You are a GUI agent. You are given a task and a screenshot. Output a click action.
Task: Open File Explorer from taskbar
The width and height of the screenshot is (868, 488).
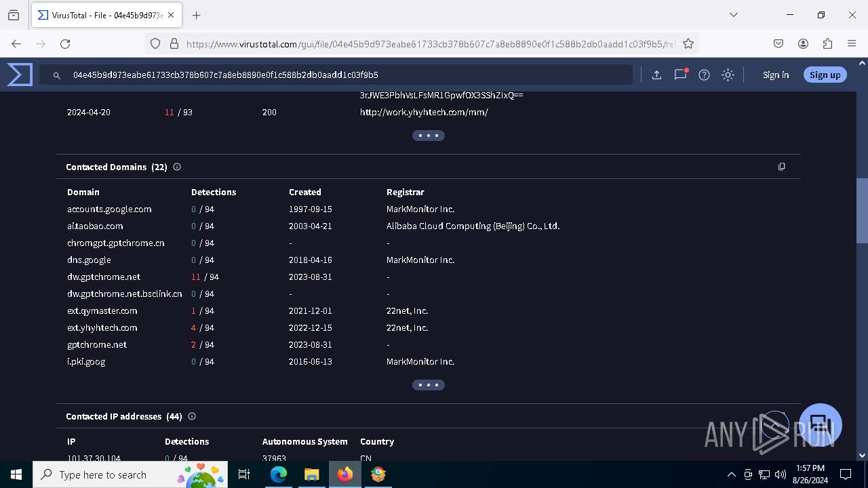point(311,474)
